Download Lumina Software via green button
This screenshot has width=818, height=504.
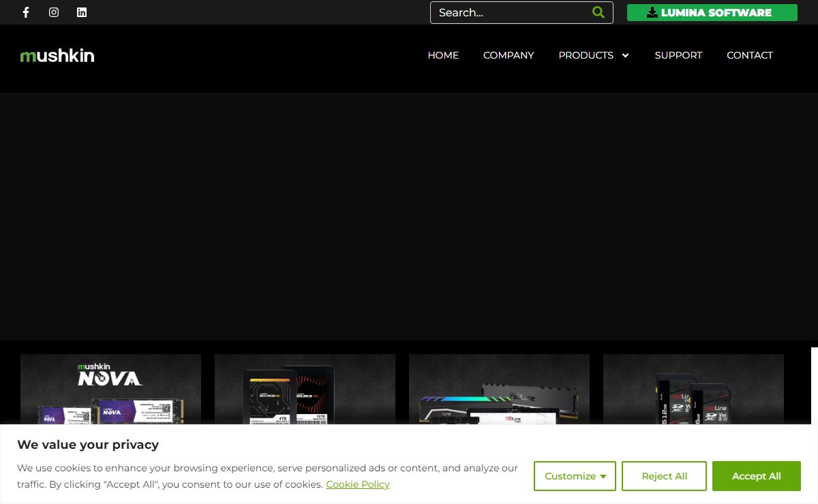[712, 12]
